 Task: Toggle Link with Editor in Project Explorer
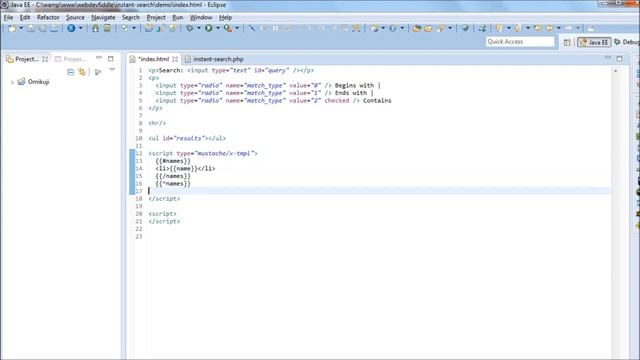click(82, 72)
